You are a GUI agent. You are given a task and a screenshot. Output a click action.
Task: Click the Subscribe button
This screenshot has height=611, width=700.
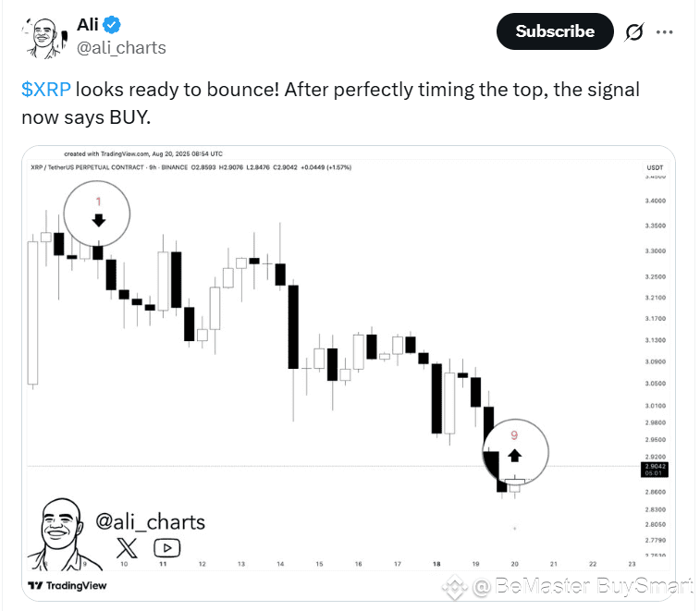555,31
